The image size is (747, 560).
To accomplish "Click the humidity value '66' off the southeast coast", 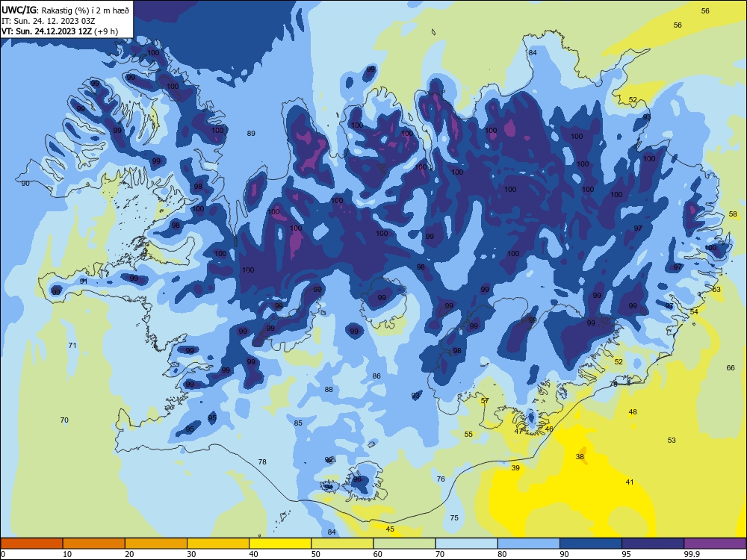I will click(x=731, y=367).
